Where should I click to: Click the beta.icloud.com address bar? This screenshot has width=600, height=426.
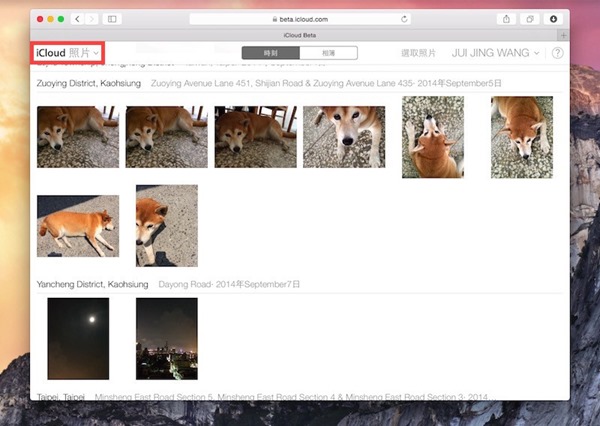tap(299, 19)
